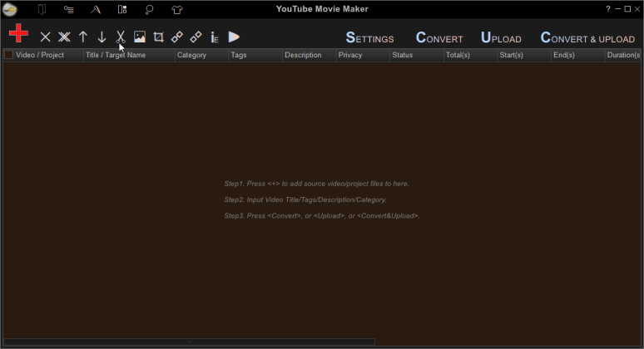
Task: Close the YouTube Movie Maker window
Action: tap(637, 8)
